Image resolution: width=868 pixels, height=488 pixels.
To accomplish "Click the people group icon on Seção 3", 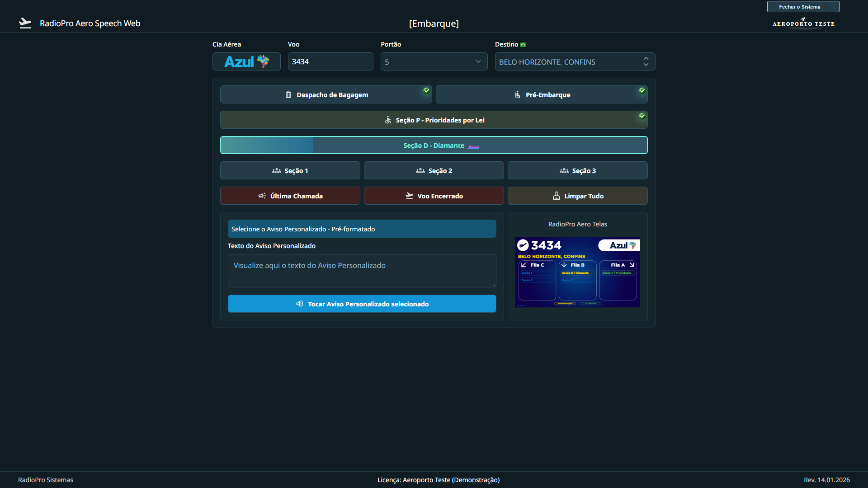I will coord(564,170).
